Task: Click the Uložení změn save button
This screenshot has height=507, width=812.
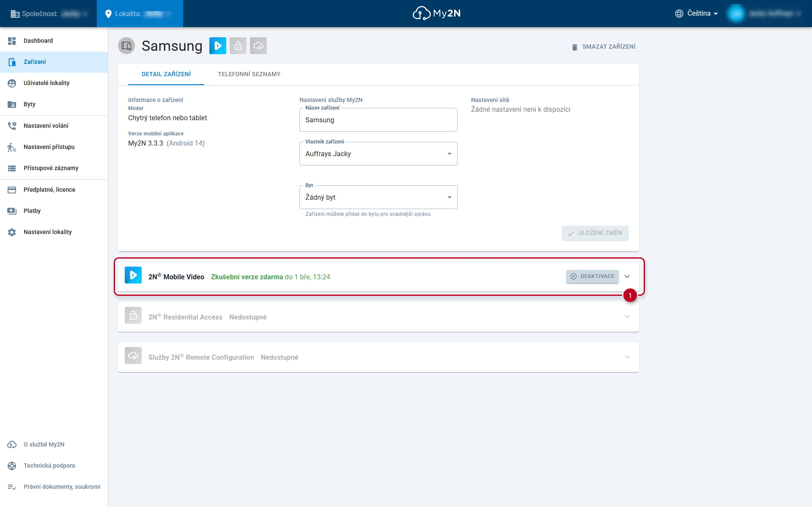Action: [x=595, y=233]
